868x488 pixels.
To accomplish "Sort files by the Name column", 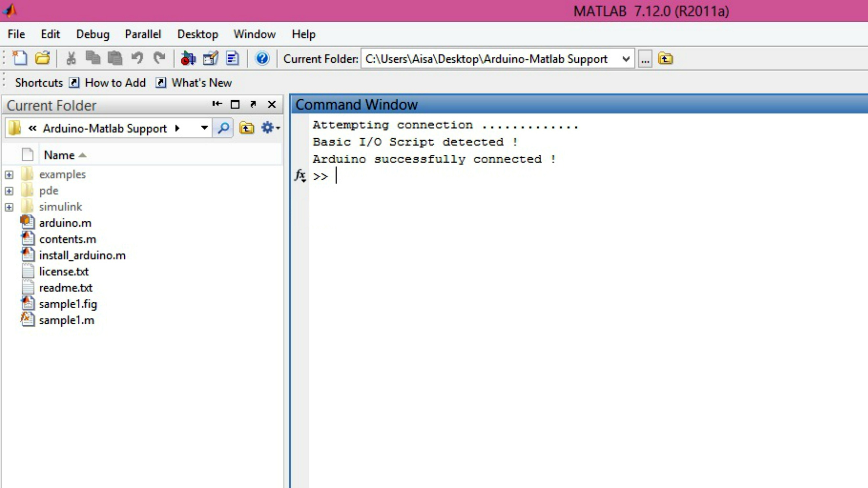I will point(65,155).
